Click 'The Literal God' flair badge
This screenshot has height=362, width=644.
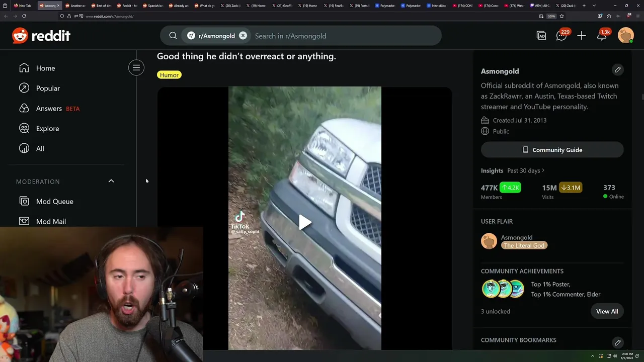(524, 245)
